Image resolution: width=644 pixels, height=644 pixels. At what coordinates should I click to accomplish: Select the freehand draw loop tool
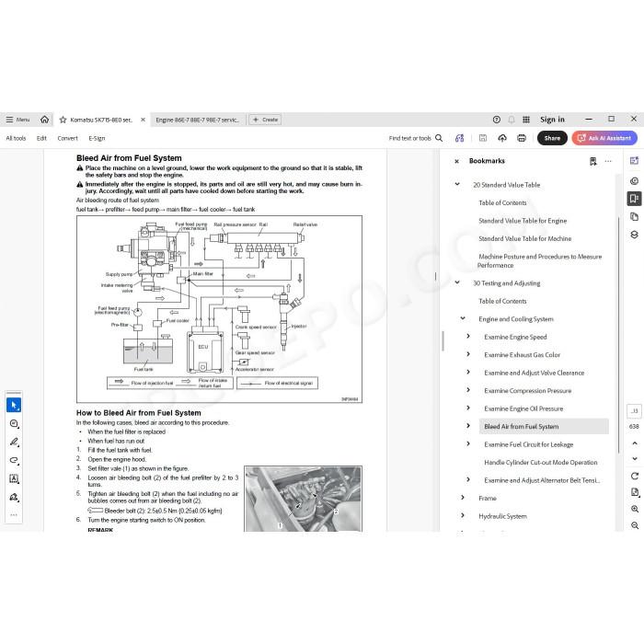pyautogui.click(x=14, y=460)
